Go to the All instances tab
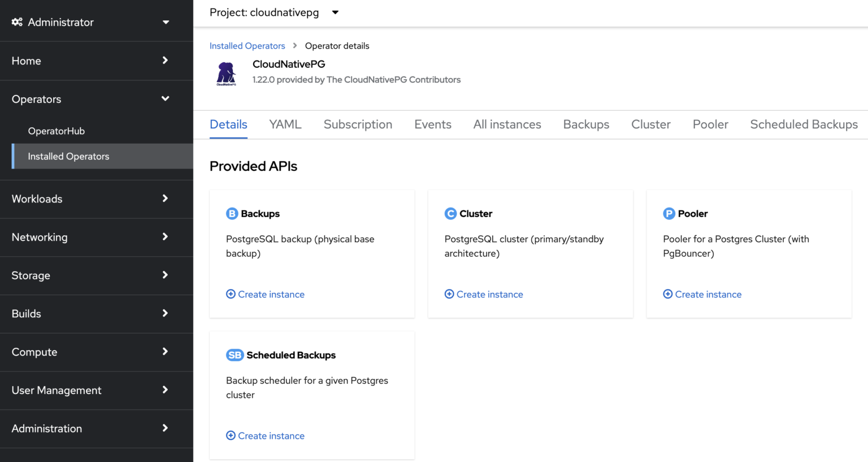 (x=507, y=124)
